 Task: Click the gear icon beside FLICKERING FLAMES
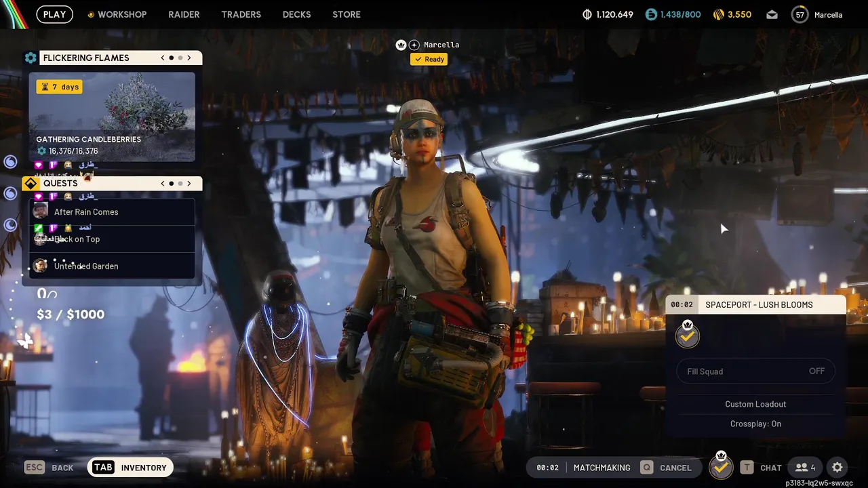[x=31, y=58]
